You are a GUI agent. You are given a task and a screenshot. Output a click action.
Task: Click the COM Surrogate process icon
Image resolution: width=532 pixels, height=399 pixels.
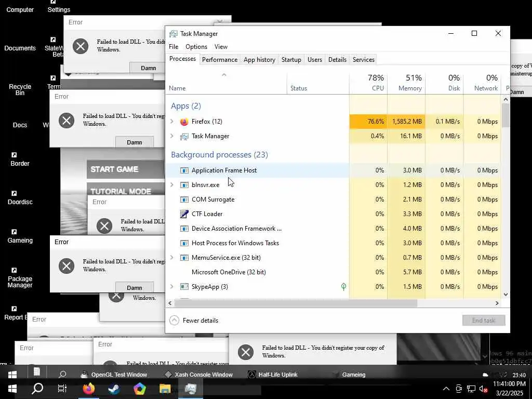184,199
